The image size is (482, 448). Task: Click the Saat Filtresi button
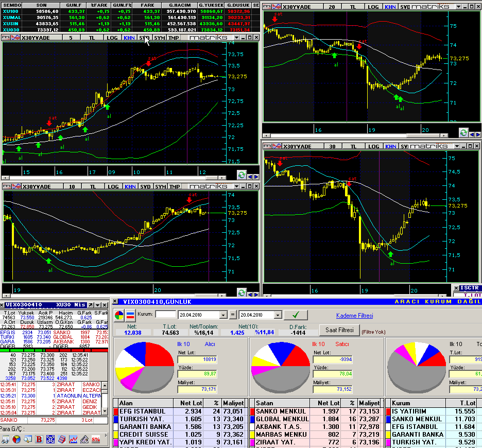(x=339, y=330)
